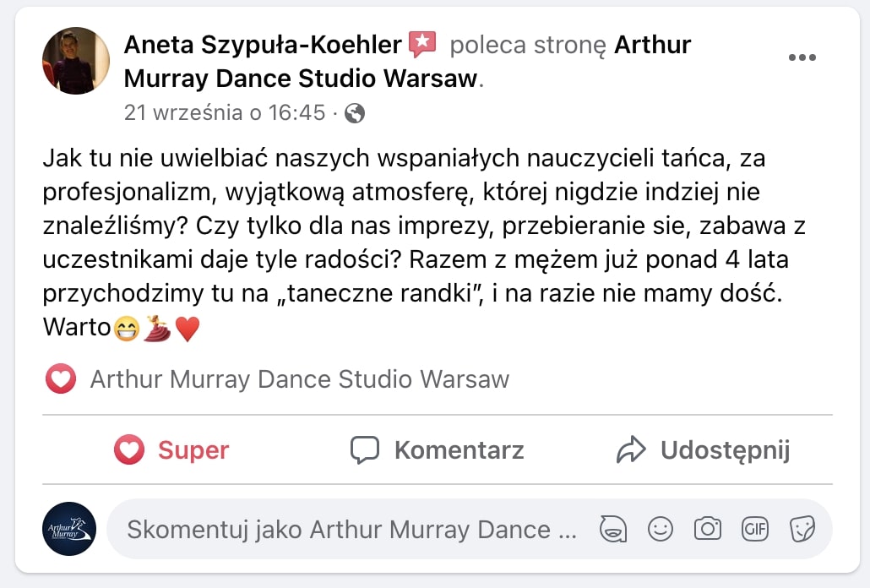Screen dimensions: 870x588
Task: Open the sticker picker icon
Action: [x=801, y=530]
